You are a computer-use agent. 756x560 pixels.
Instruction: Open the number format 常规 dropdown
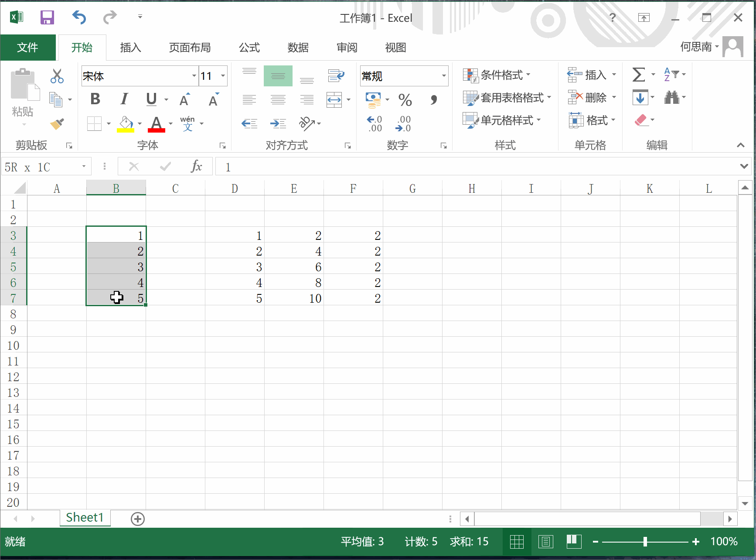click(444, 76)
